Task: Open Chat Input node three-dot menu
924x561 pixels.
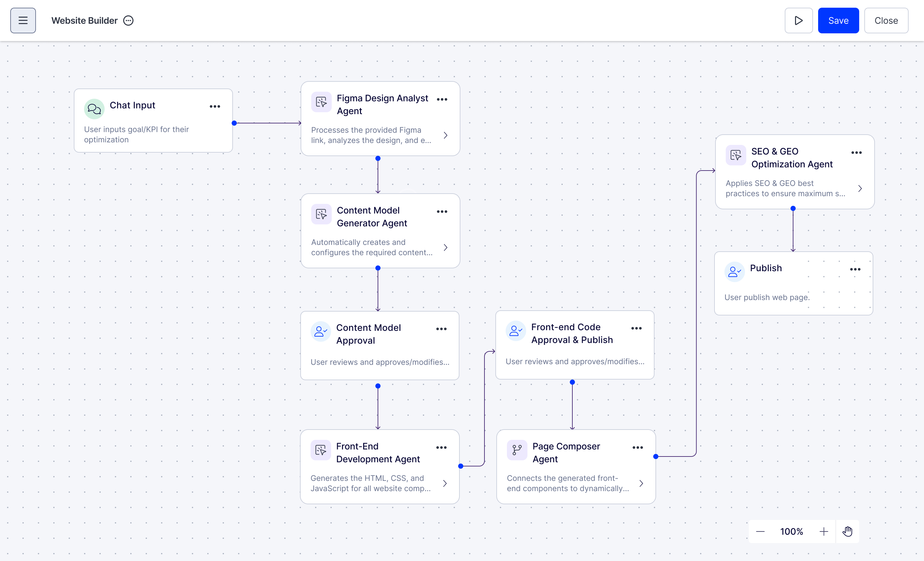Action: point(215,106)
